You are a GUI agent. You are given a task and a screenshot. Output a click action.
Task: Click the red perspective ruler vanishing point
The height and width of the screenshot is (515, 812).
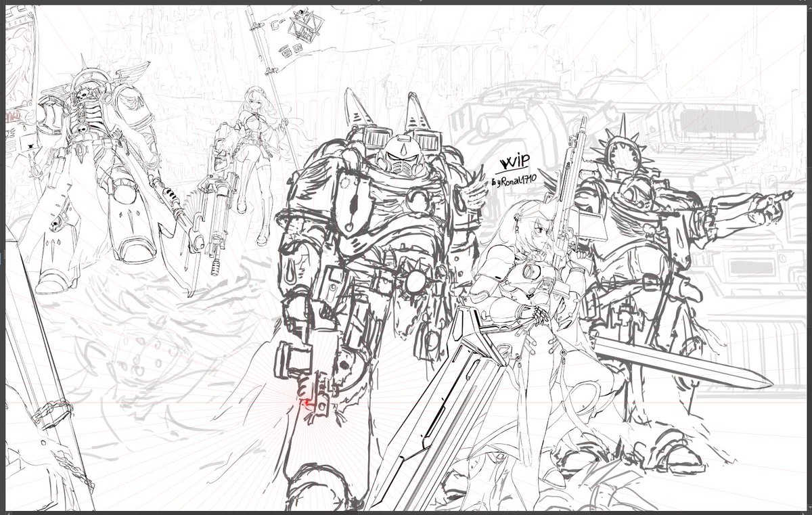click(307, 403)
